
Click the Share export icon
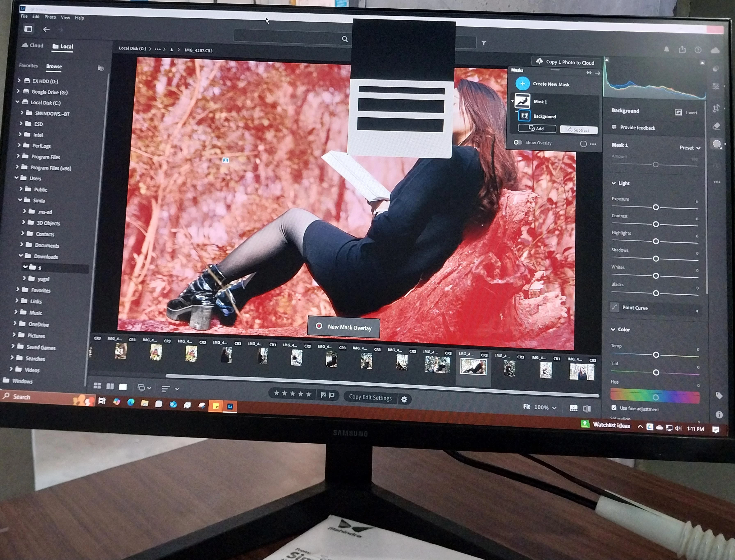tap(682, 50)
